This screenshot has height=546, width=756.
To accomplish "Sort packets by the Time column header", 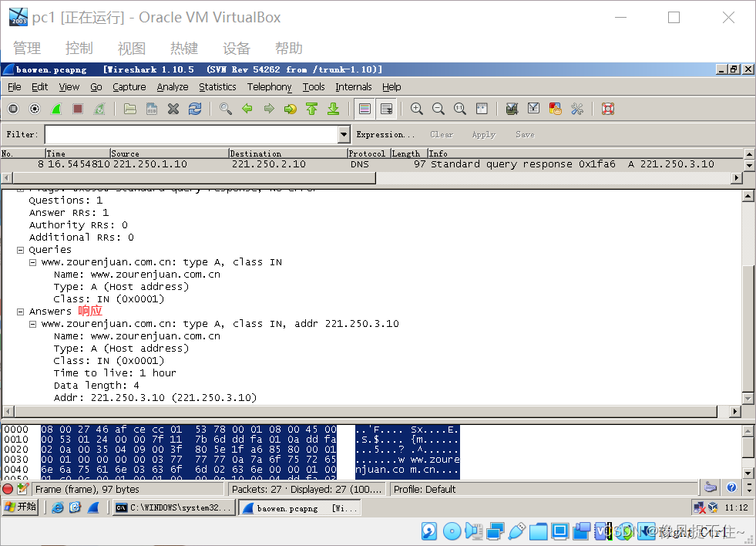I will (x=78, y=153).
